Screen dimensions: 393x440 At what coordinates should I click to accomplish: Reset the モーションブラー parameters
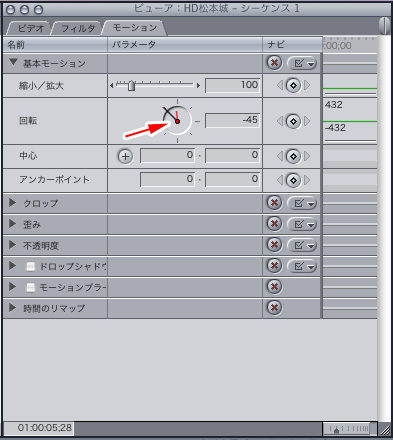coord(274,287)
